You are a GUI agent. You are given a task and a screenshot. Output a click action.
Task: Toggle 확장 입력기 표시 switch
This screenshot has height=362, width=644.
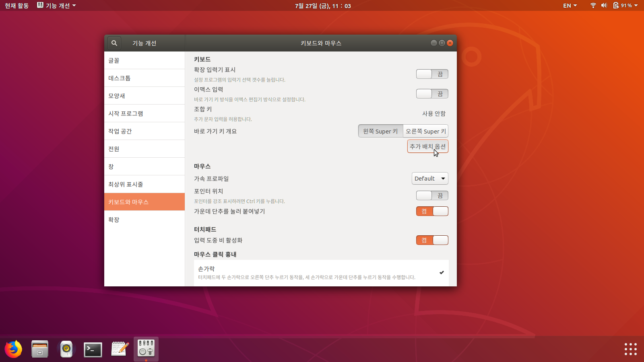coord(432,74)
